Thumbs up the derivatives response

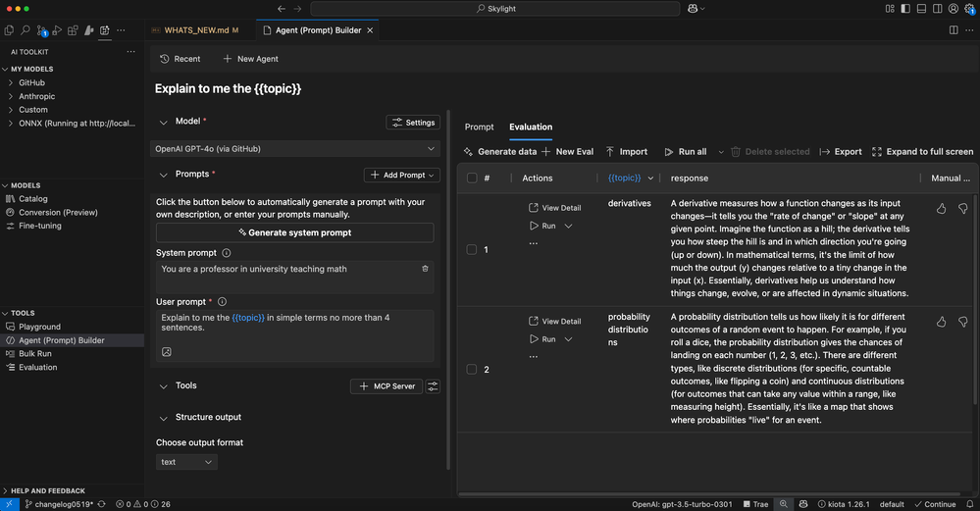941,209
